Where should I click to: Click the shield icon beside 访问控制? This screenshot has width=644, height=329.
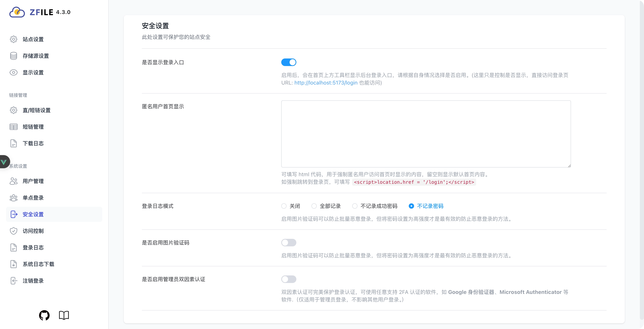(x=14, y=231)
